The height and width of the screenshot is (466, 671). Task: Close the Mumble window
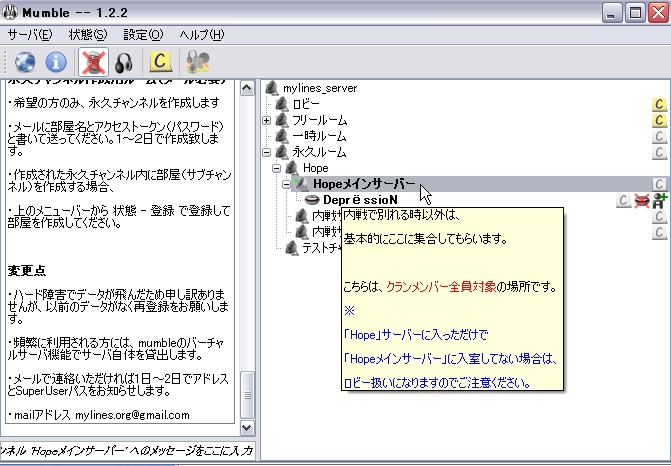coord(658,12)
